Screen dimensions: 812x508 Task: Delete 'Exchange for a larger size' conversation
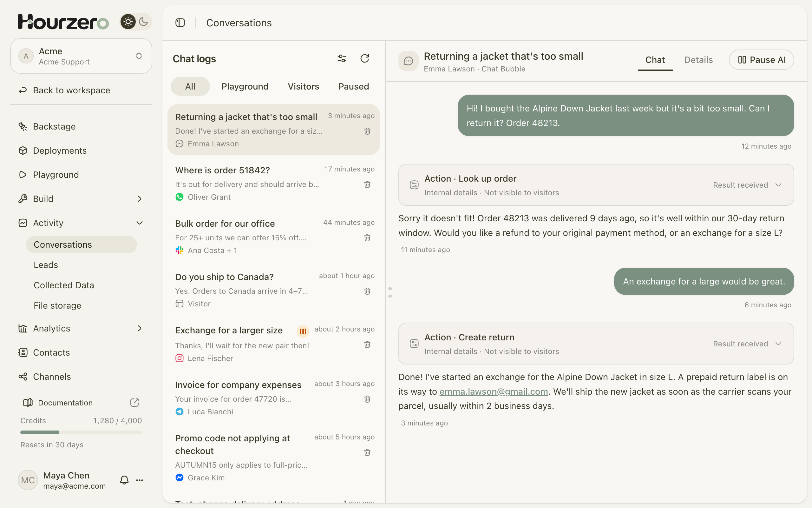(x=367, y=344)
